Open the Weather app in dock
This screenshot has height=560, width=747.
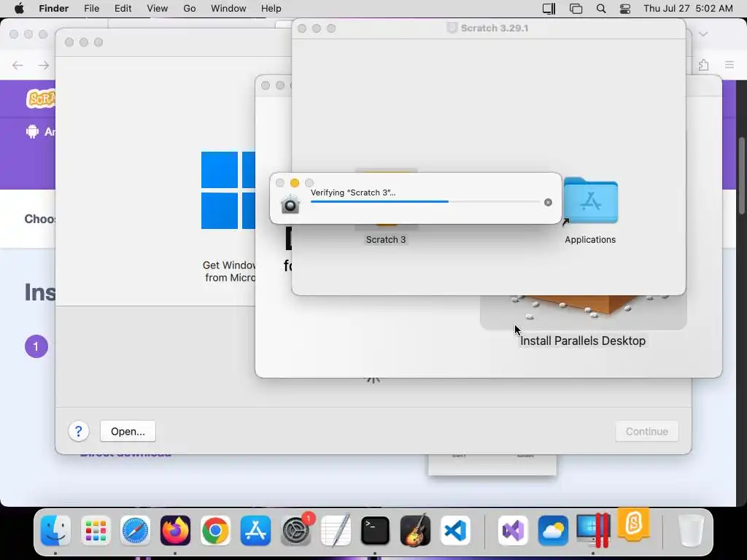point(553,530)
